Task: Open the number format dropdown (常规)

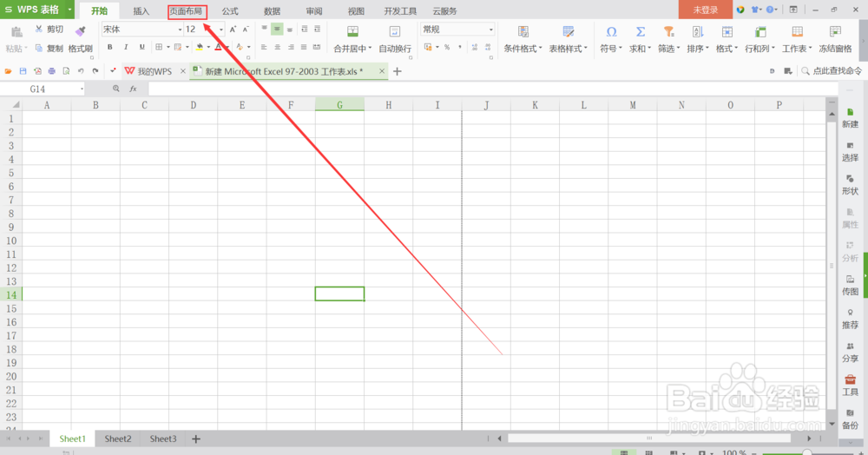Action: point(490,30)
